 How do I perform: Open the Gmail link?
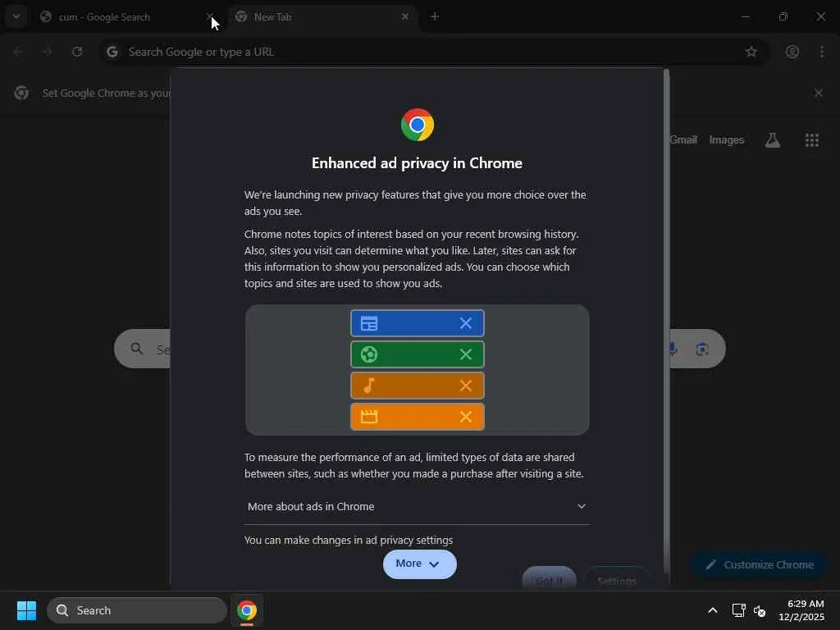[683, 139]
